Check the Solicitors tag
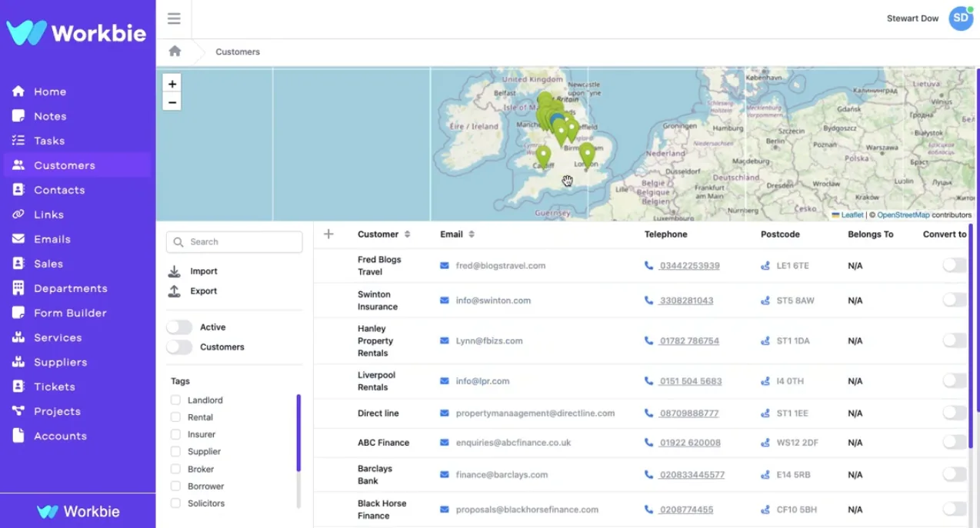980x528 pixels. tap(175, 503)
